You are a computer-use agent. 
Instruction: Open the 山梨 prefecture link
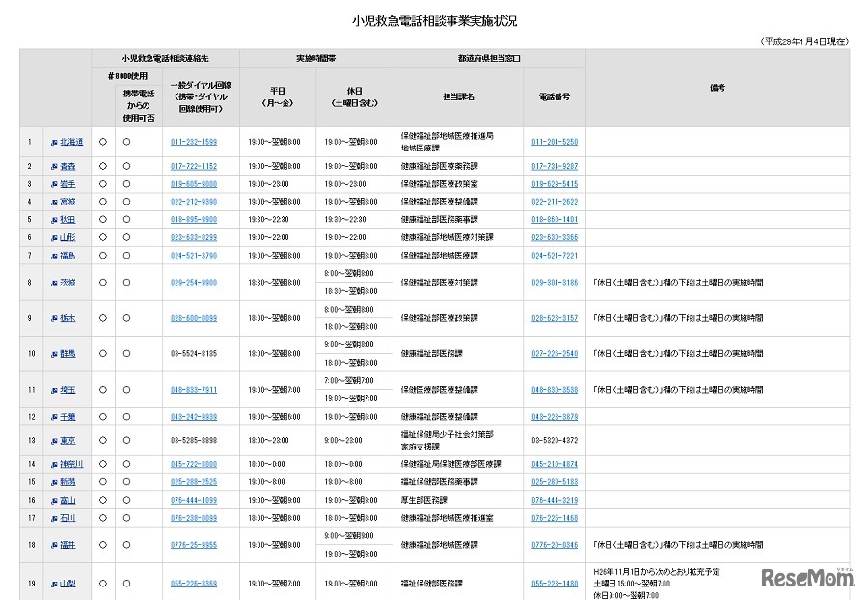(68, 584)
